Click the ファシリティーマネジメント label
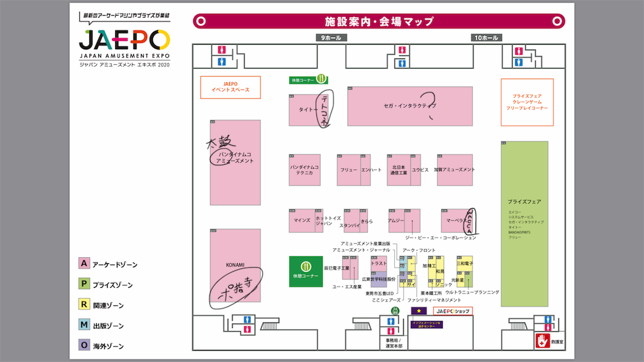The image size is (644, 362). pyautogui.click(x=434, y=300)
